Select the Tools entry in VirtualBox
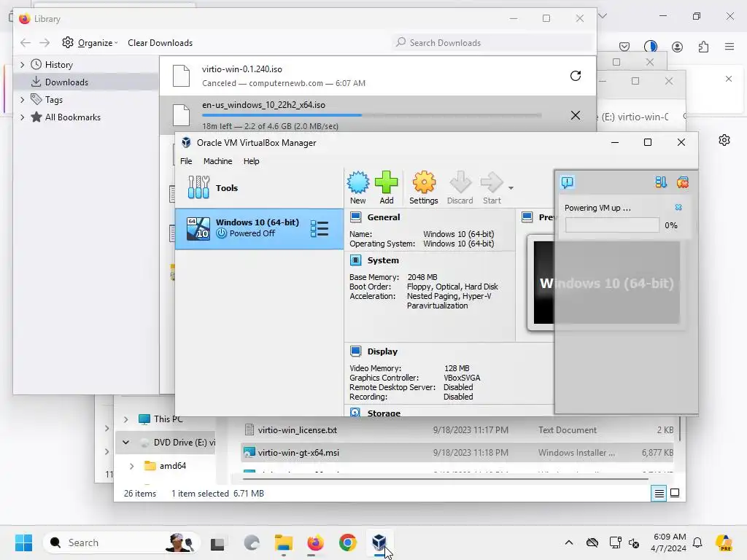The height and width of the screenshot is (560, 747). click(259, 187)
